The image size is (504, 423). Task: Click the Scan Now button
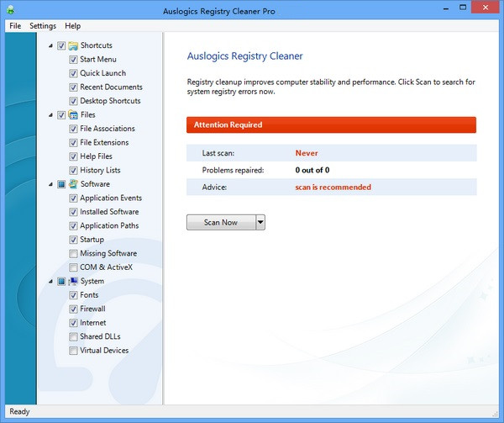(221, 222)
